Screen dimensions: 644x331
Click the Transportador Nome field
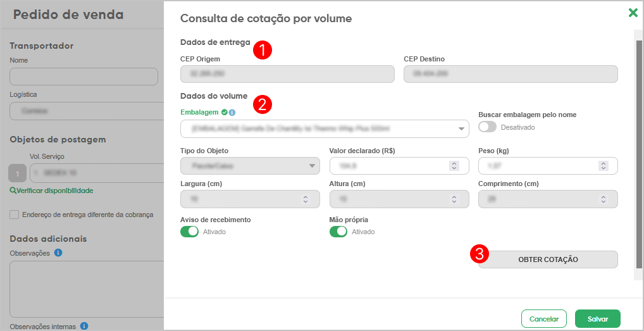click(84, 77)
